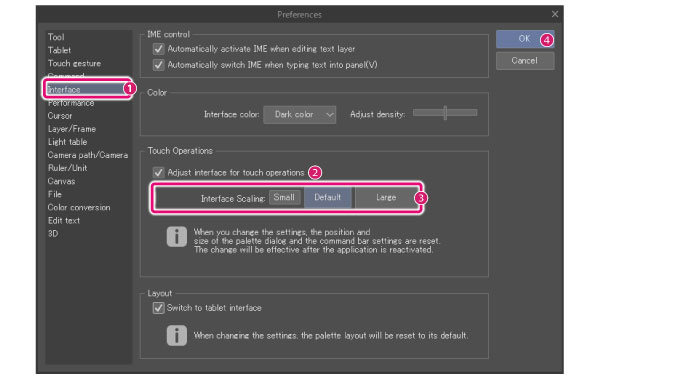Open the Tool preferences category
Image resolution: width=693 pixels, height=379 pixels.
(56, 37)
